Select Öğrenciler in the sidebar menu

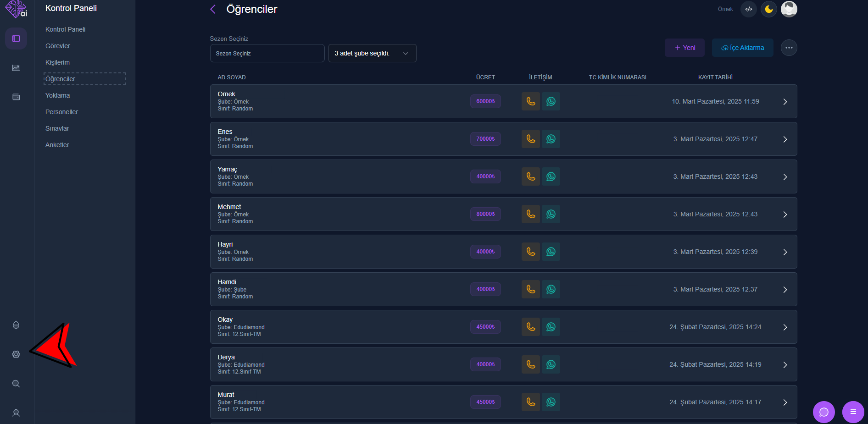[84, 79]
